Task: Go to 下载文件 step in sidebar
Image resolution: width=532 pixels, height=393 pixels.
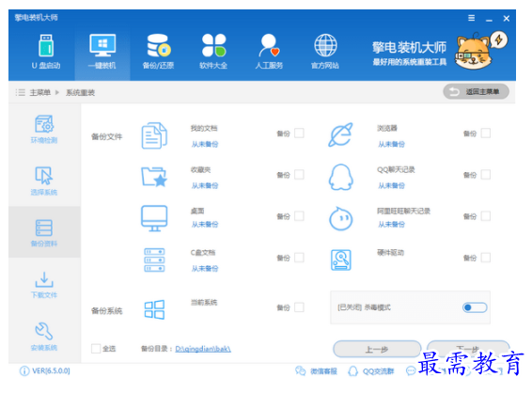Action: [44, 284]
